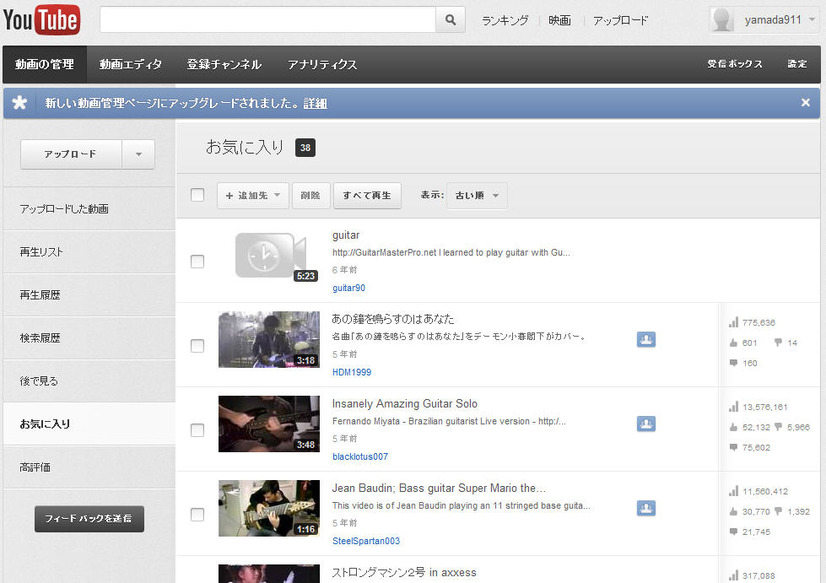Click view count bars icon showing 11,560,412
This screenshot has height=583, width=826.
coord(733,491)
